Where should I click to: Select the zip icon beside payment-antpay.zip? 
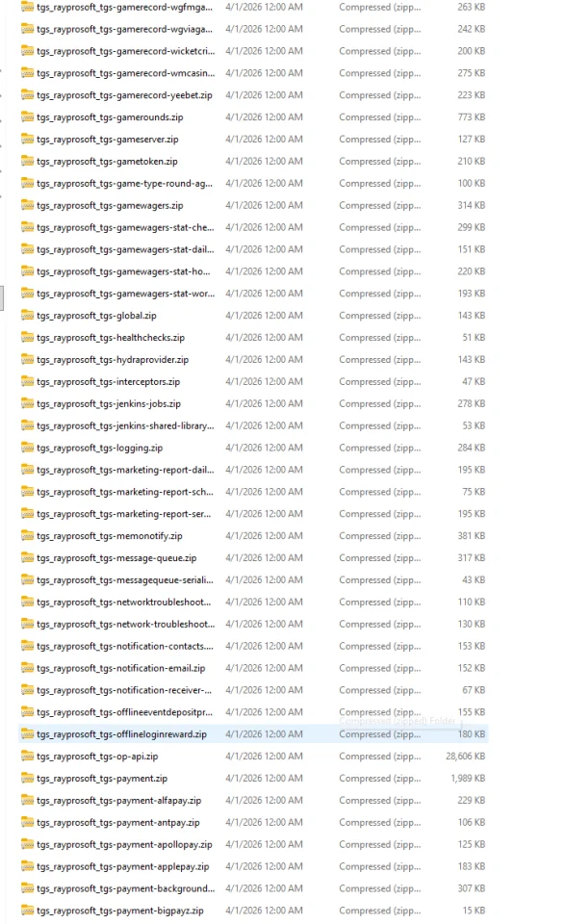pos(27,822)
